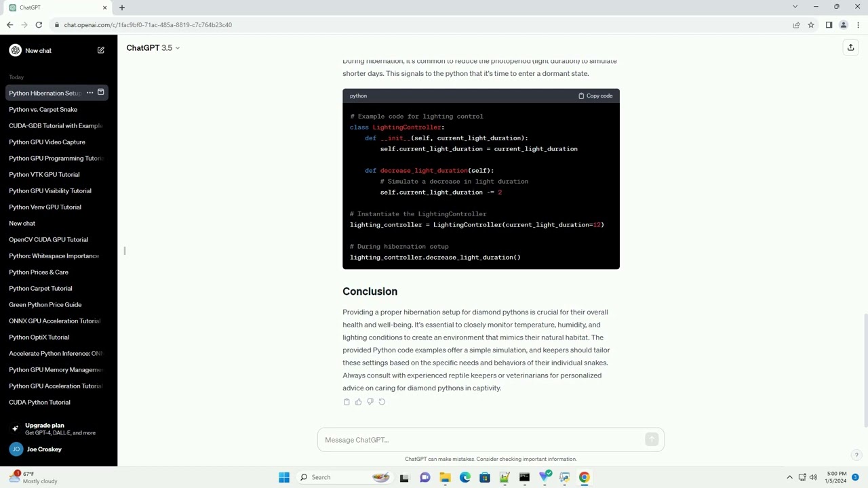Open the taskbar clock and date
This screenshot has width=868, height=488.
835,477
